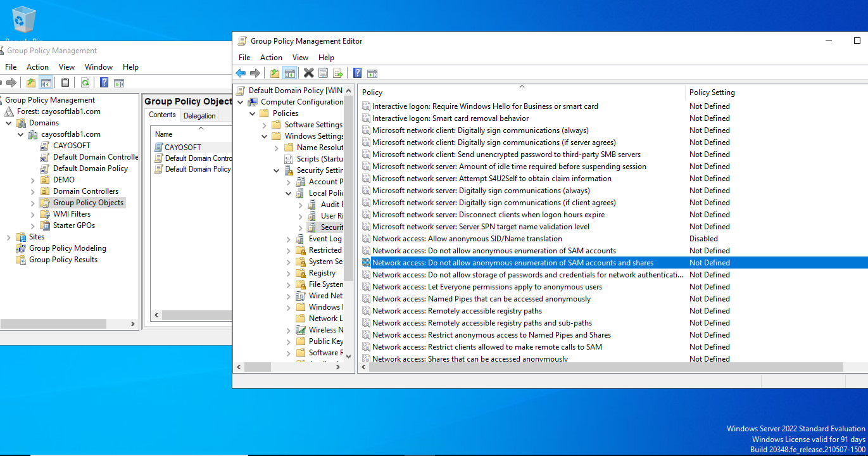Toggle Show/Hide Console Tree in Editor toolbar

pos(289,73)
